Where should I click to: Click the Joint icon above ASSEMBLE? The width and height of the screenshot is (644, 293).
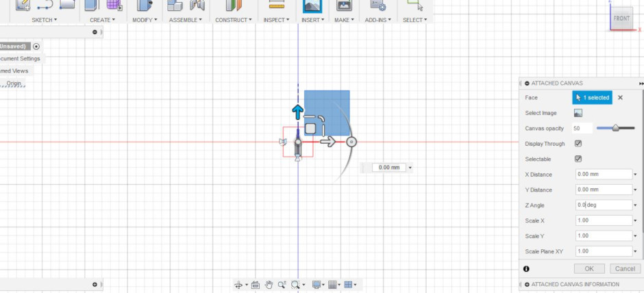(x=197, y=5)
